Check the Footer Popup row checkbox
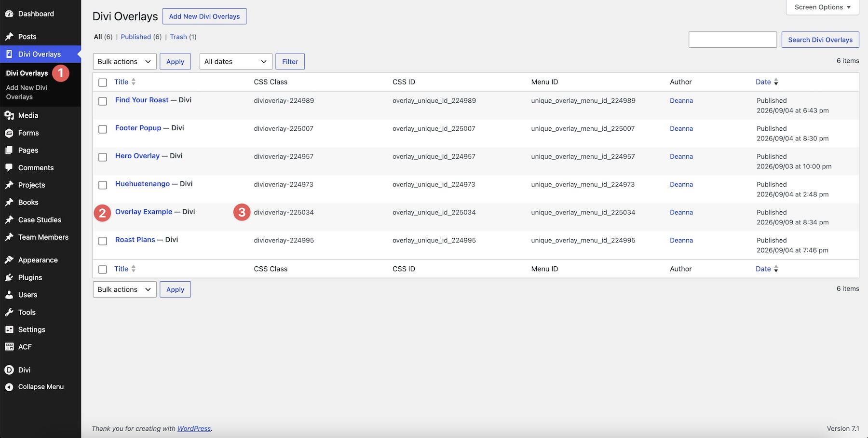868x438 pixels. click(x=103, y=129)
